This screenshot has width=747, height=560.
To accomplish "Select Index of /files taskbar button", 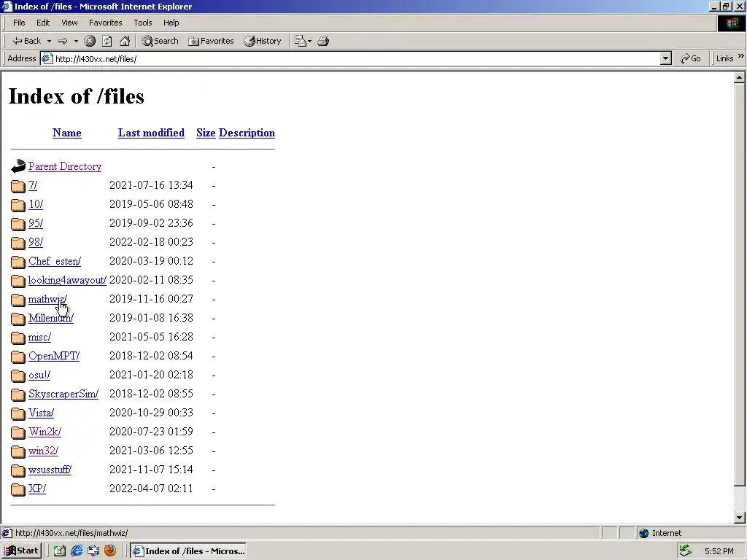I will 189,551.
